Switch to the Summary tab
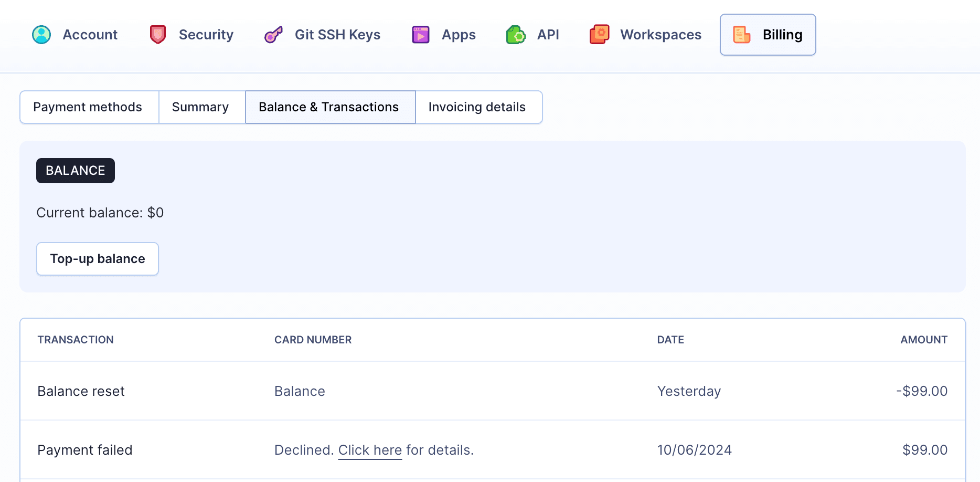The width and height of the screenshot is (980, 482). pyautogui.click(x=200, y=107)
